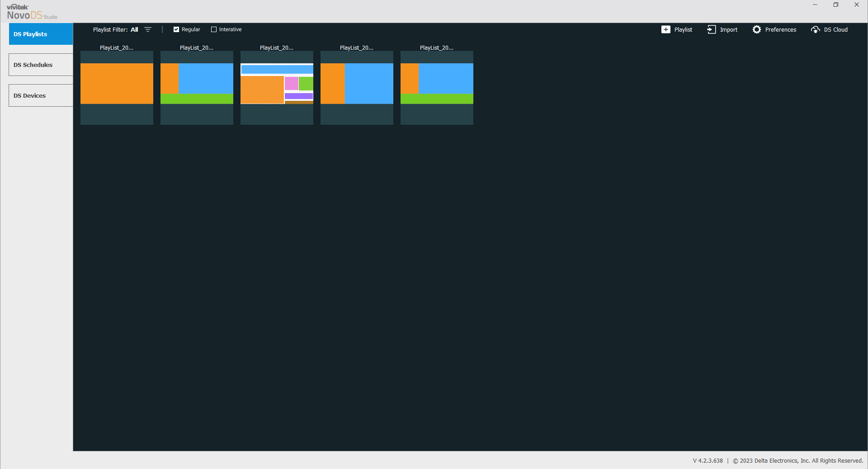Viewport: 868px width, 469px height.
Task: Restore down the application window
Action: [835, 5]
